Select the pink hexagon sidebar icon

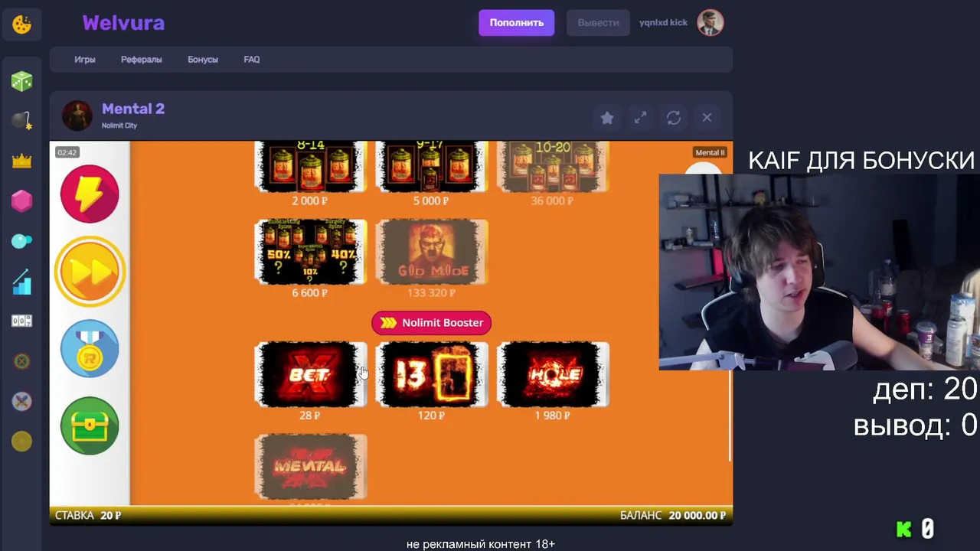coord(21,201)
